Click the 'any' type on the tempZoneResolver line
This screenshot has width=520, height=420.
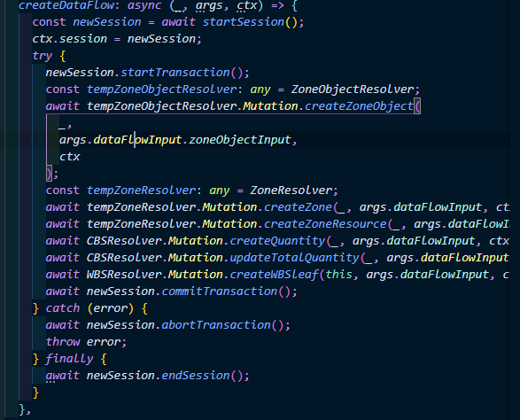click(x=220, y=191)
